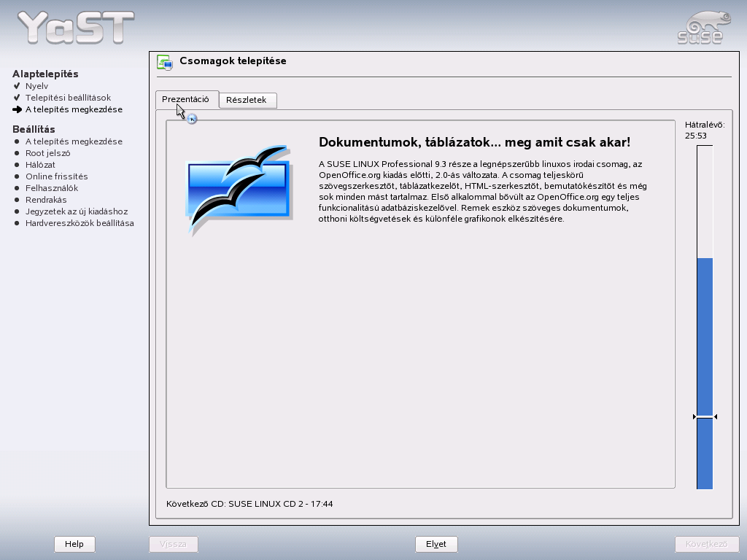Screen dimensions: 747x560
Task: Click the Help button
Action: coord(74,544)
